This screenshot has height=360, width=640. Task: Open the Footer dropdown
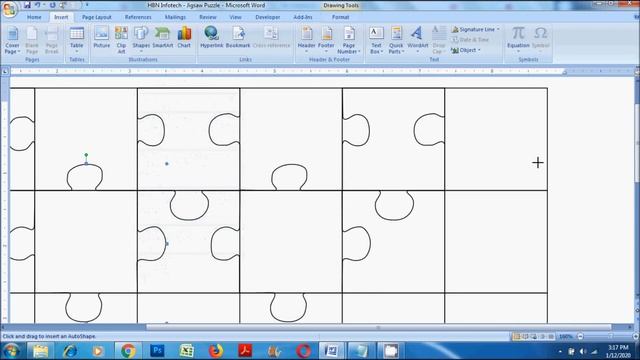click(326, 40)
